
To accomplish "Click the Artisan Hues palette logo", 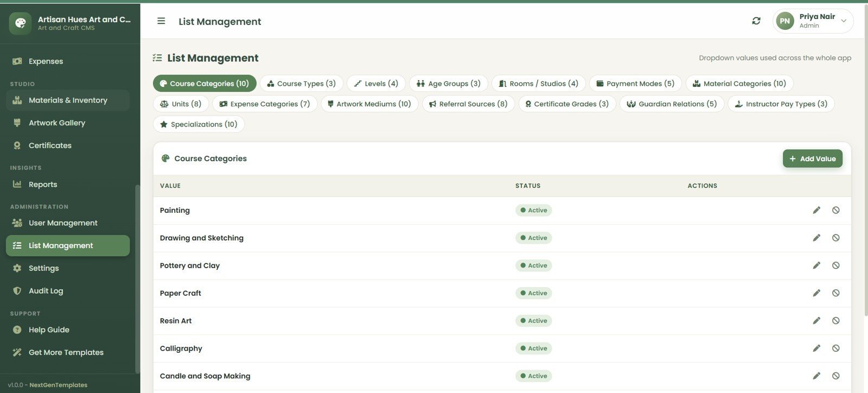I will [20, 23].
